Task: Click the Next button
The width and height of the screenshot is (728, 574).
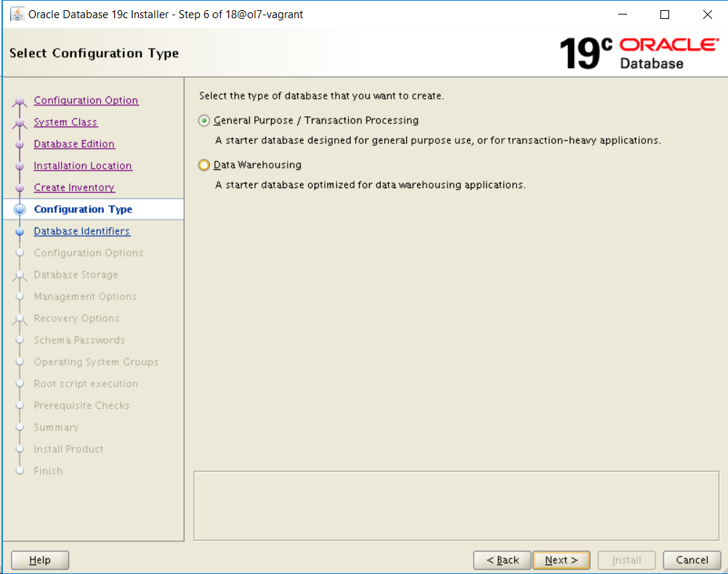Action: pyautogui.click(x=562, y=560)
